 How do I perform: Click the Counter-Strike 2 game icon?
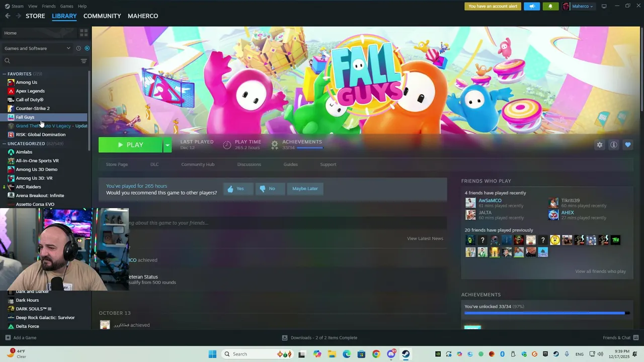point(11,109)
